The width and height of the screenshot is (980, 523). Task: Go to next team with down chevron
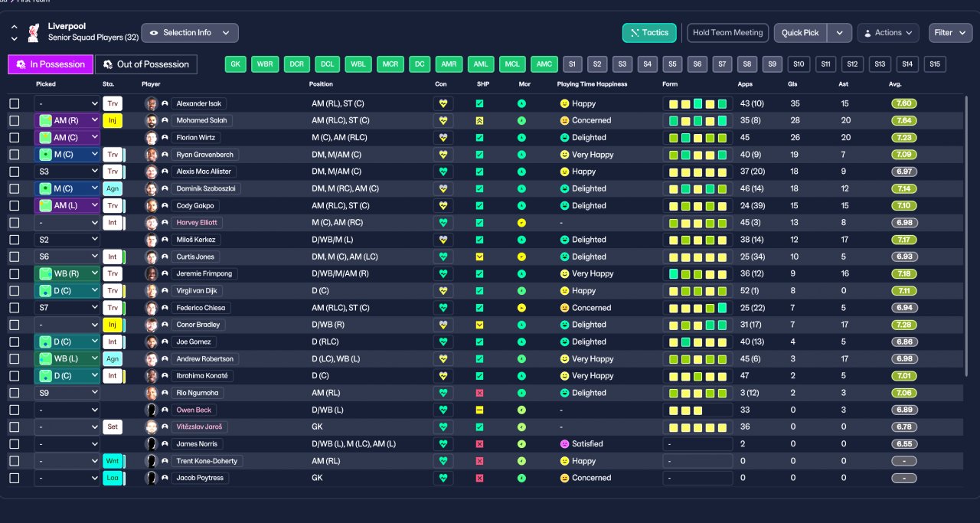[x=14, y=38]
